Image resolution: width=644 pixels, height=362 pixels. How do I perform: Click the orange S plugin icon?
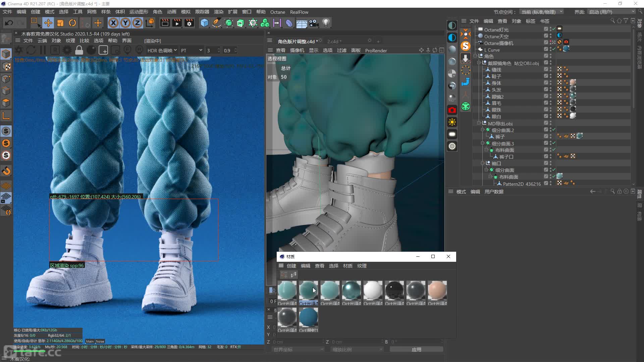point(465,46)
